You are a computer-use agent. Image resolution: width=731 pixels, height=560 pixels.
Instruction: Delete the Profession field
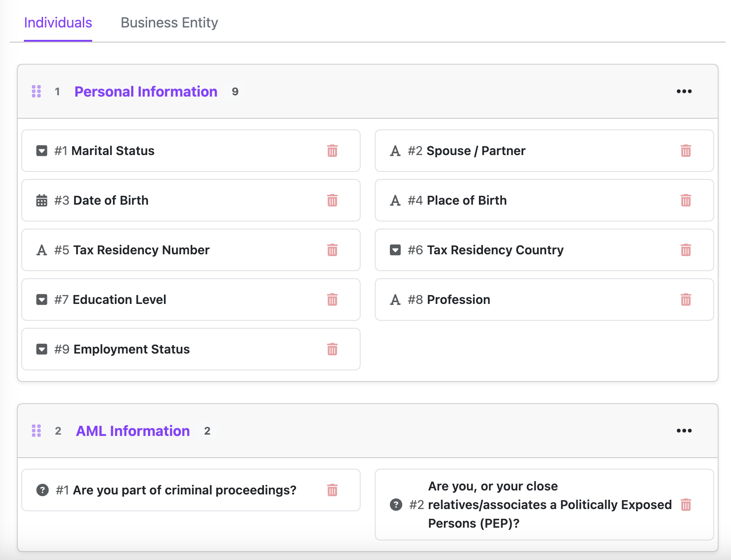(x=686, y=299)
